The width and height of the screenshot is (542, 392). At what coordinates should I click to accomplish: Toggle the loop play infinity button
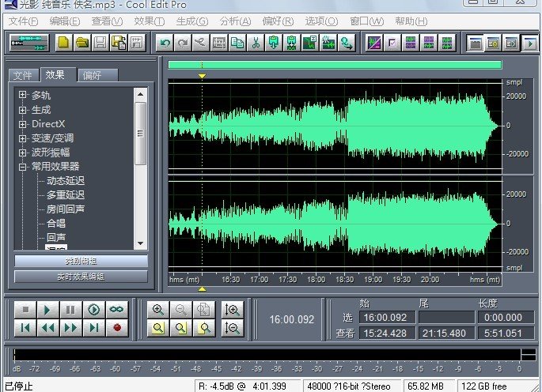pyautogui.click(x=117, y=310)
